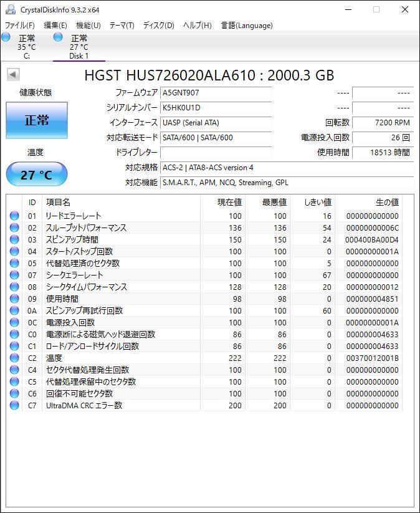Click current value 222 in the 温度 row
This screenshot has height=513, width=420.
[x=235, y=358]
